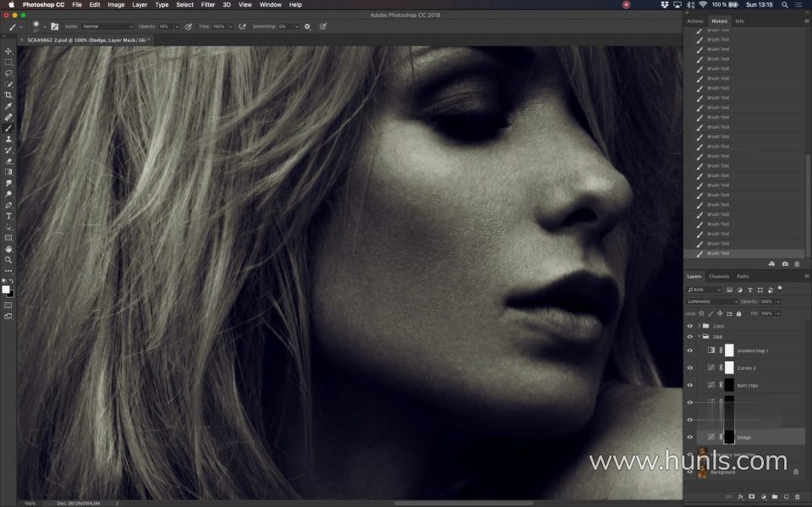Delete layer using Layers panel trash icon
812x507 pixels.
tap(797, 497)
